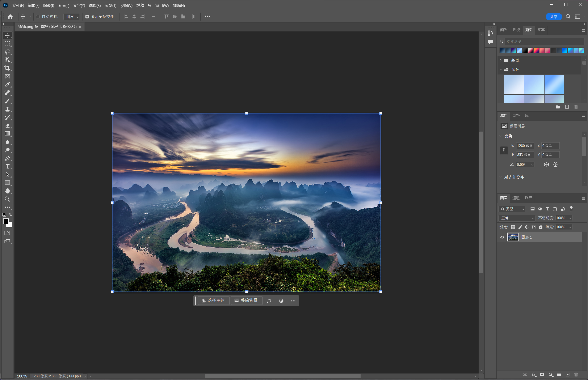Screen dimensions: 588x380
Task: Select the Rectangle shape tool
Action: (x=7, y=183)
